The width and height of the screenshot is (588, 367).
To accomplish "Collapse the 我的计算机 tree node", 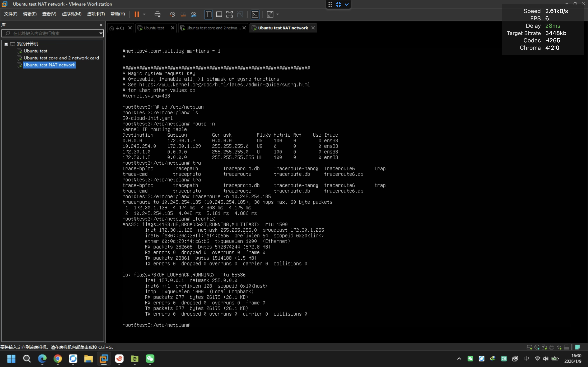I will 6,44.
